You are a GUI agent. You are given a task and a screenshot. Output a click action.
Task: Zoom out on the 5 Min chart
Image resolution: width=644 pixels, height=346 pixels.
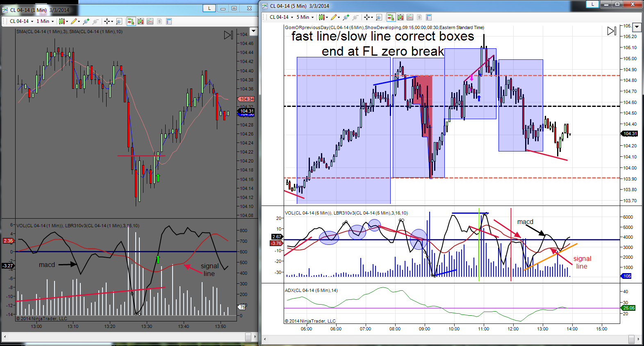coord(355,17)
